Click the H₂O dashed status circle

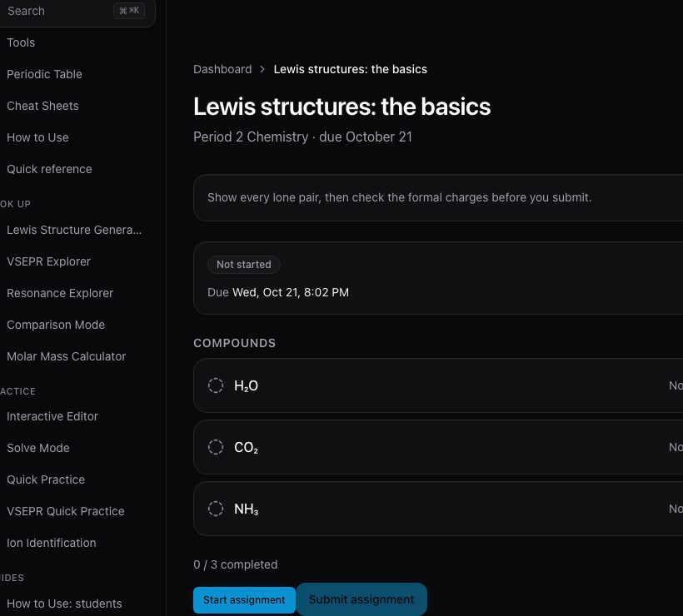coord(216,385)
